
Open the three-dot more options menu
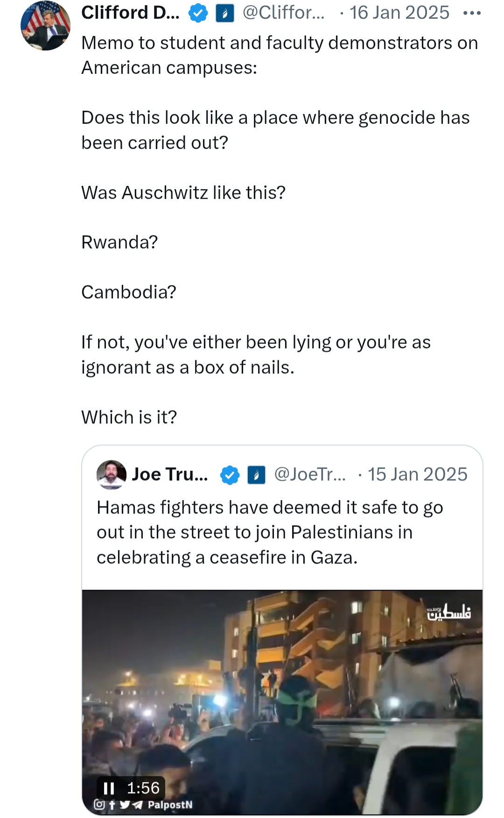pos(472,13)
